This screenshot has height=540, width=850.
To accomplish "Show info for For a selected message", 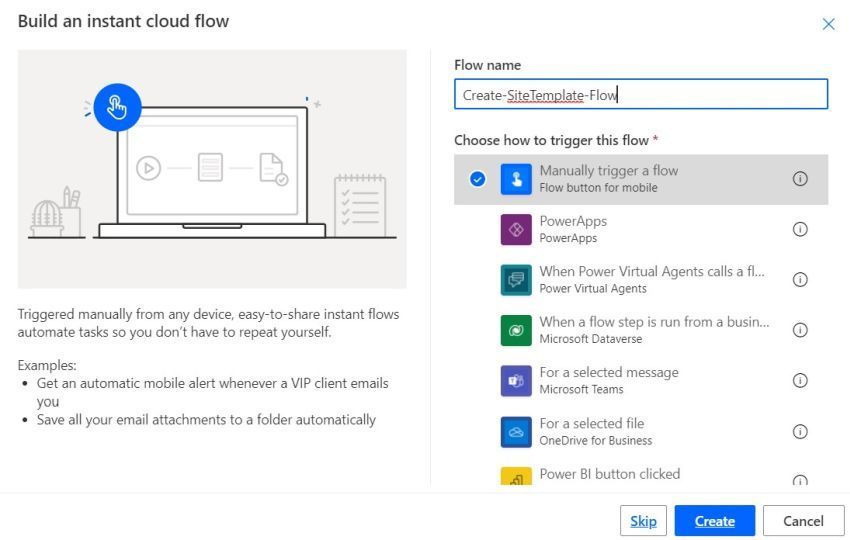I will tap(800, 381).
